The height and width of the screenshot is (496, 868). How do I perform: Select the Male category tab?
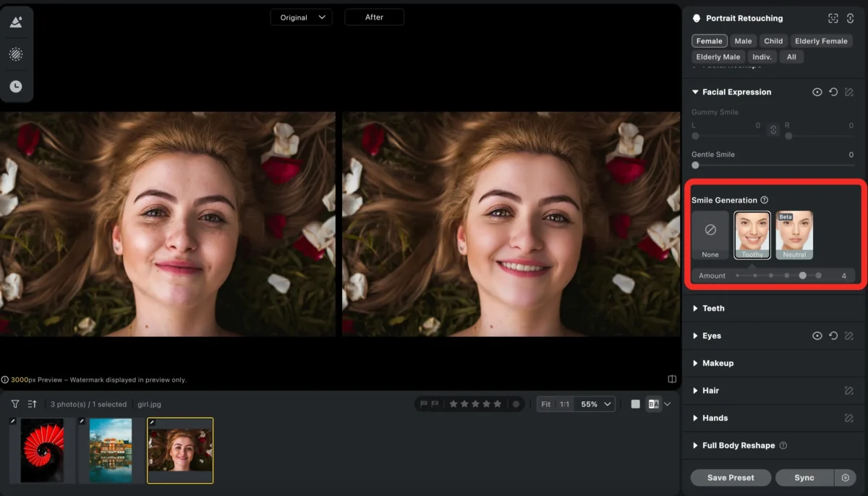743,41
